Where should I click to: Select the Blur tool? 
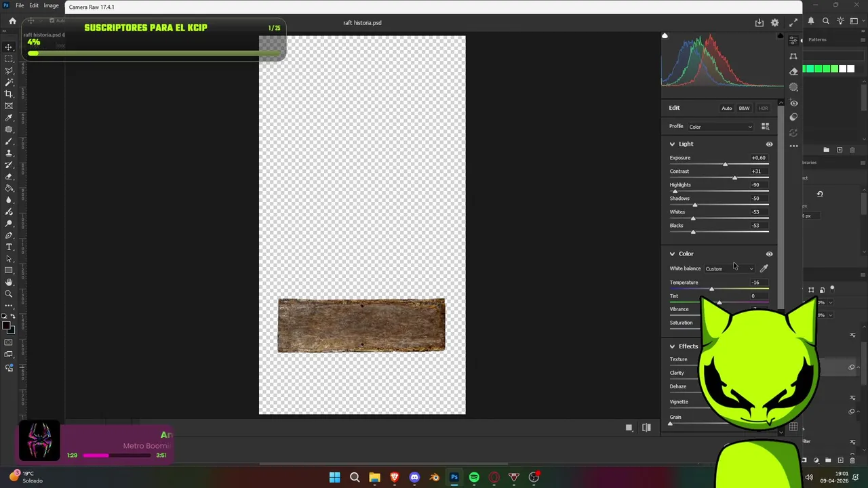9,200
